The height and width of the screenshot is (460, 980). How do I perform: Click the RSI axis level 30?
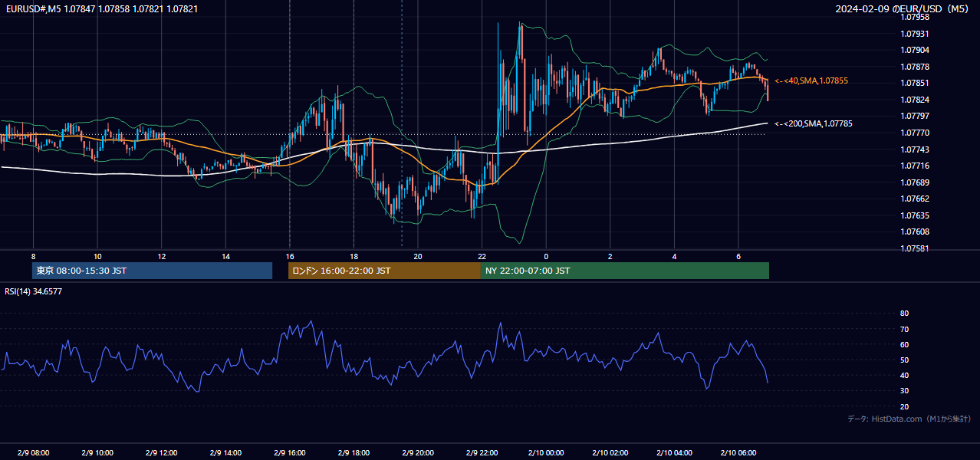904,391
